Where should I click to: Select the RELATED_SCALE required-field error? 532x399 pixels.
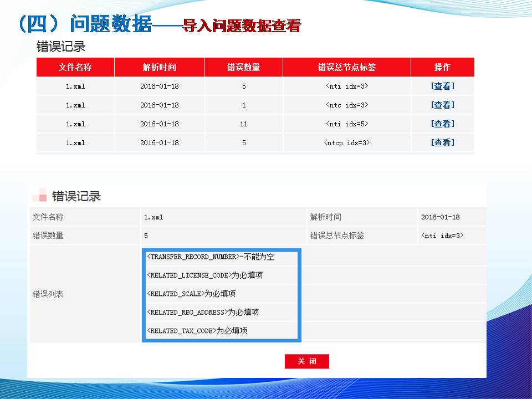[x=195, y=294]
